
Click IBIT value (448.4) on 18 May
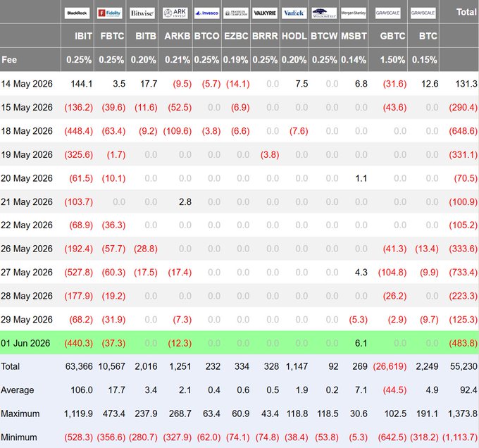(78, 131)
